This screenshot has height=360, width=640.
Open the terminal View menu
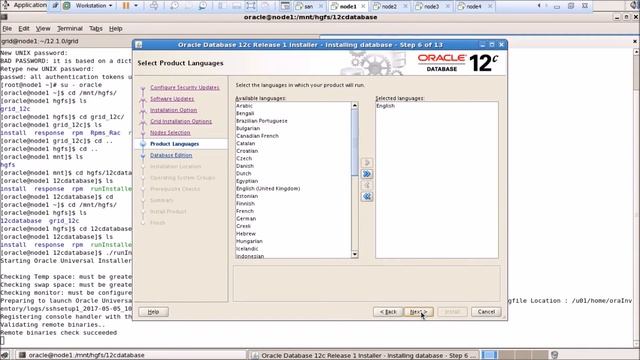click(x=42, y=29)
